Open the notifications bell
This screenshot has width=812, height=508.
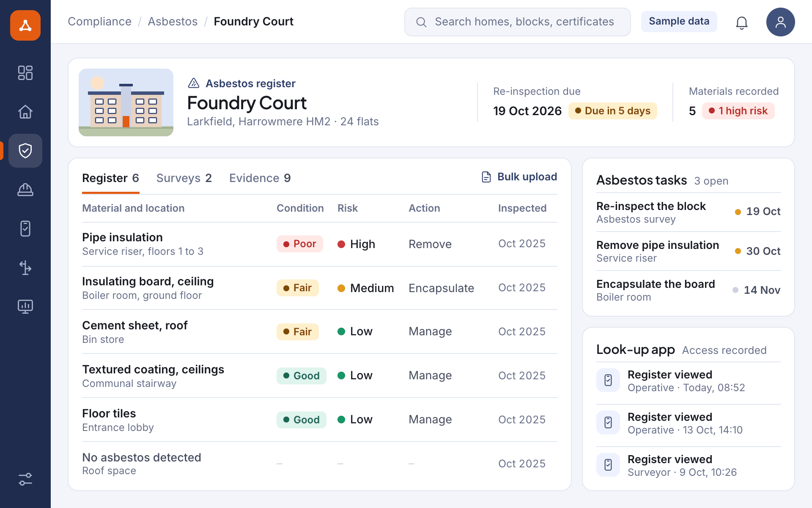coord(742,22)
